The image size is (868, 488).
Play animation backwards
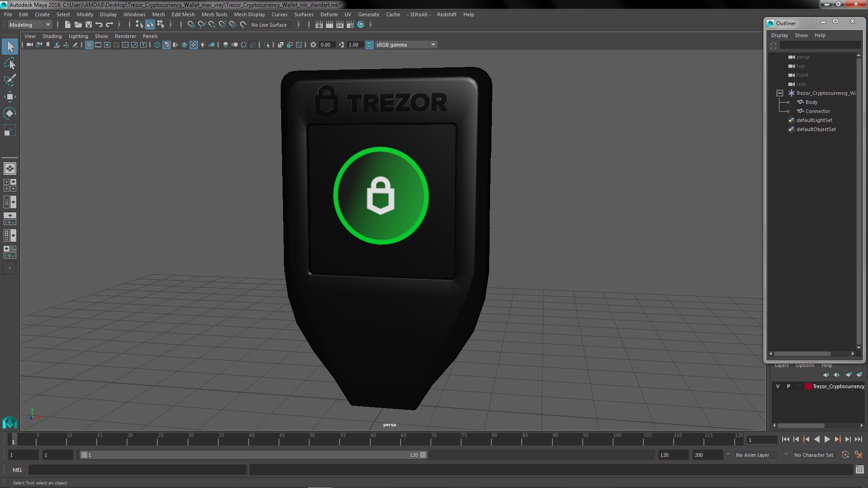click(x=816, y=439)
